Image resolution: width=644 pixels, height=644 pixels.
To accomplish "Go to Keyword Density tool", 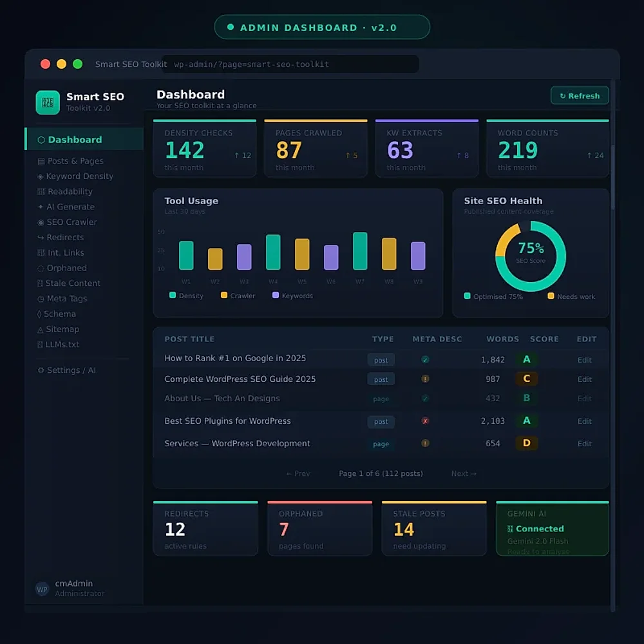I will click(75, 176).
